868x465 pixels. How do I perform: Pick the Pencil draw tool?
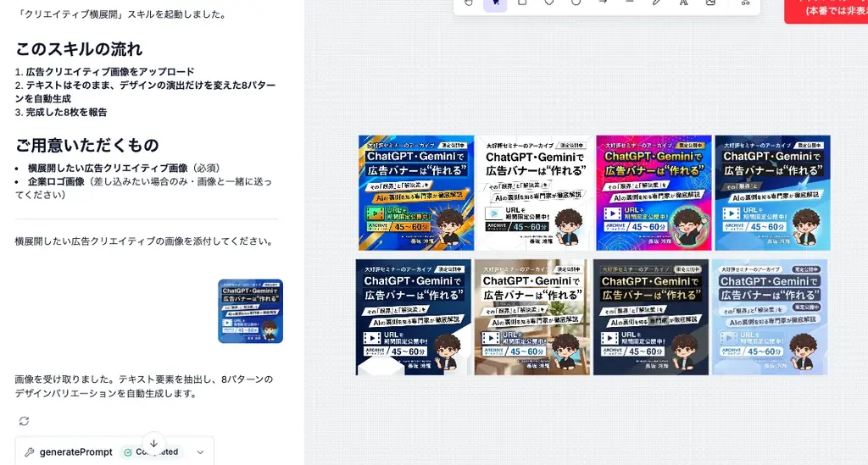tap(656, 3)
